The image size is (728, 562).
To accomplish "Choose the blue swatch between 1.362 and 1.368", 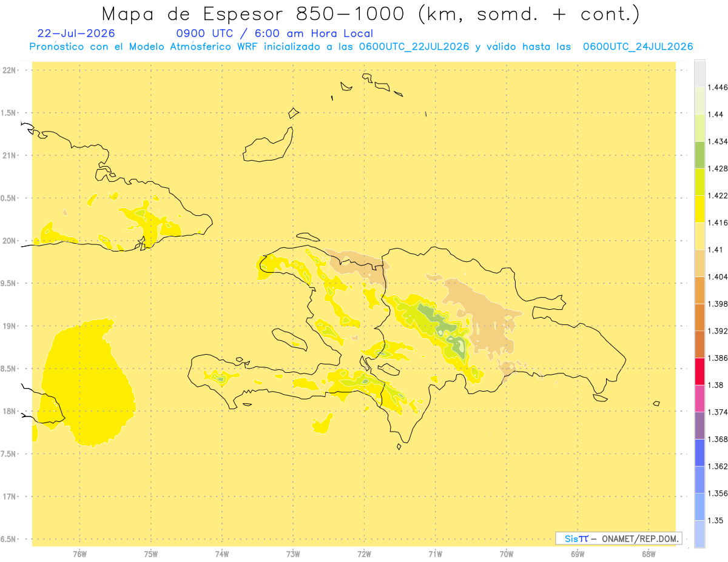I will tap(699, 453).
